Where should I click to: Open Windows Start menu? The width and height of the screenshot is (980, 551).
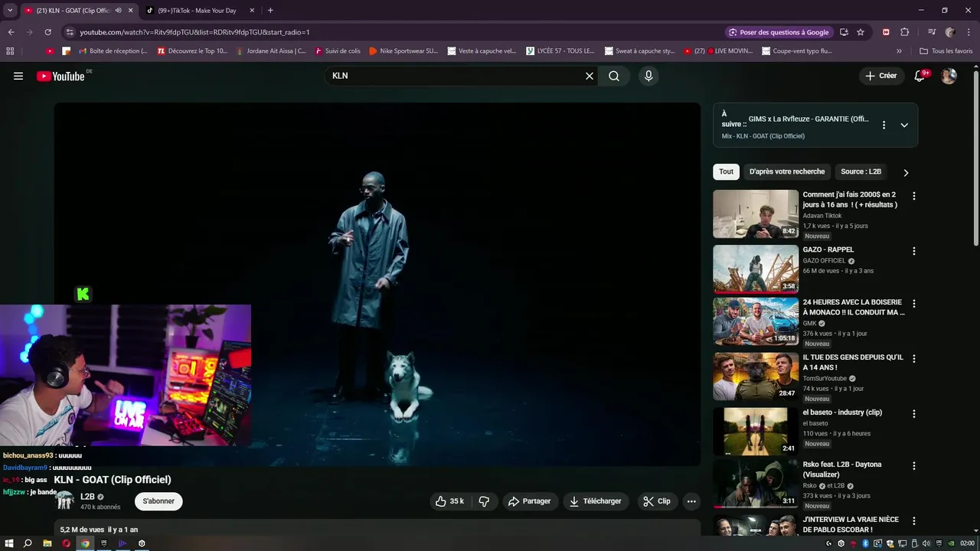click(9, 543)
